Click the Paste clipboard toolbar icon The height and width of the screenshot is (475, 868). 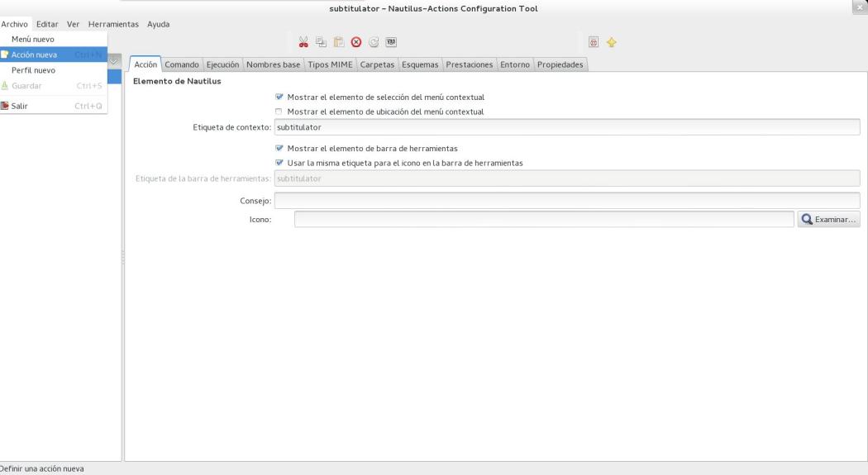coord(339,42)
